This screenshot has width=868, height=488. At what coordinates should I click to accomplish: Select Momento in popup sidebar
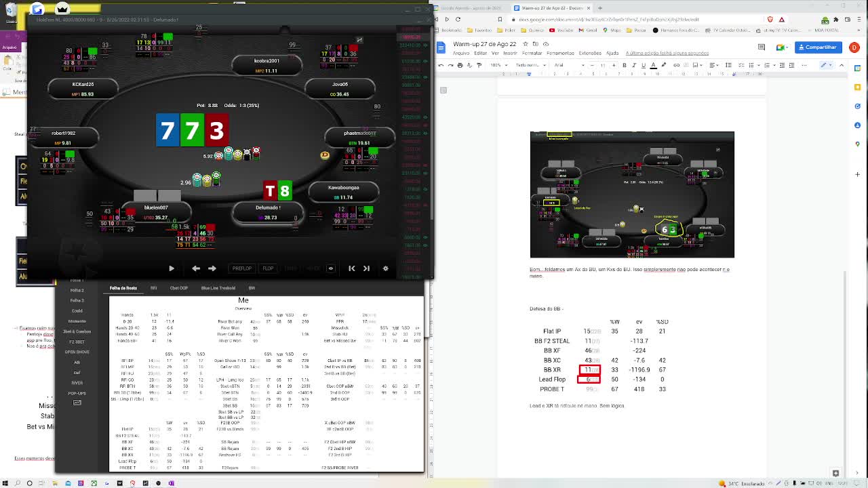[x=77, y=321]
